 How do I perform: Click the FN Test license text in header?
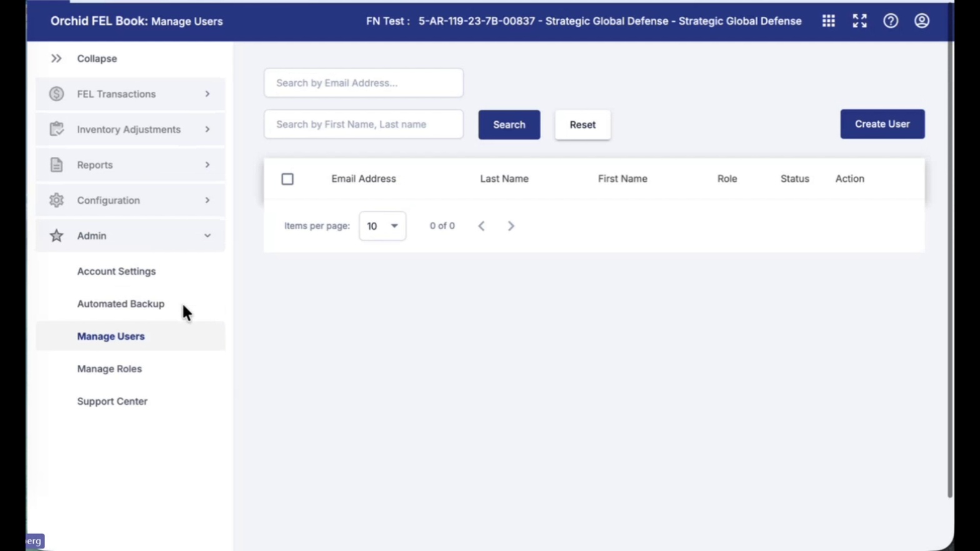click(x=584, y=21)
